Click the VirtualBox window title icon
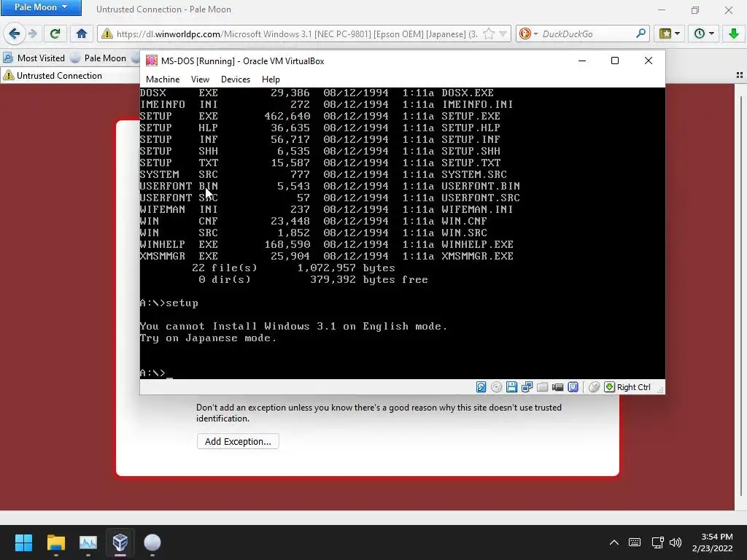 tap(152, 61)
